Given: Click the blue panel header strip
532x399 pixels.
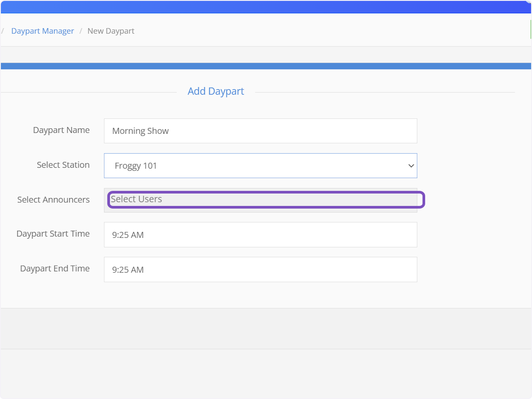Looking at the screenshot, I should [266, 66].
